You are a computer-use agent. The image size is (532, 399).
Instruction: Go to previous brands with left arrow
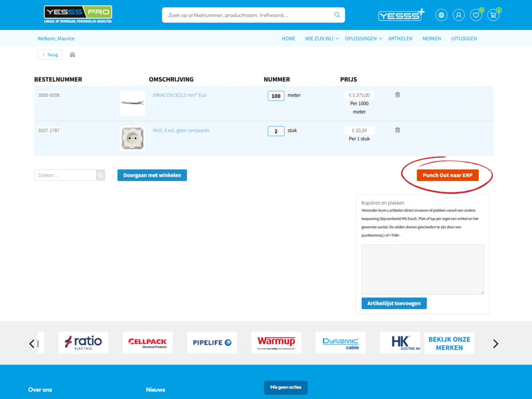pos(31,344)
